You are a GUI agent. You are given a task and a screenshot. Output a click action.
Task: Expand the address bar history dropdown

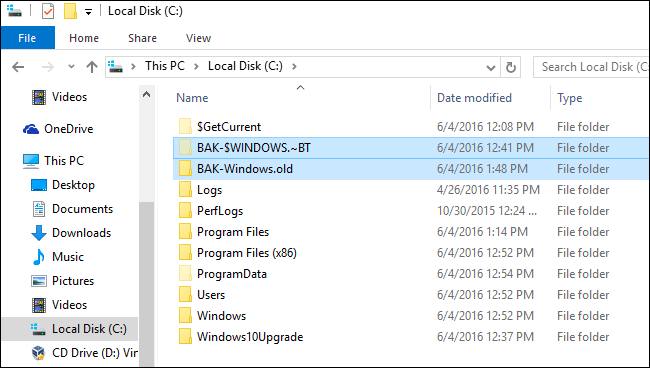[x=491, y=67]
